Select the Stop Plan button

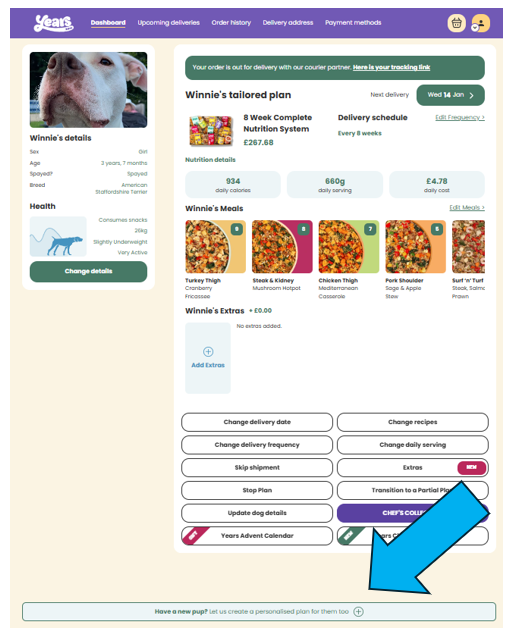(257, 490)
